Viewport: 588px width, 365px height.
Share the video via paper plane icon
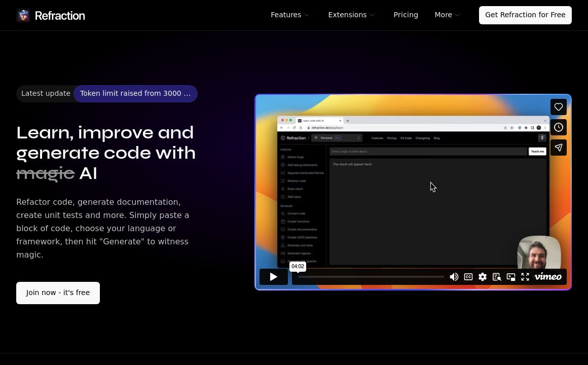coord(558,148)
